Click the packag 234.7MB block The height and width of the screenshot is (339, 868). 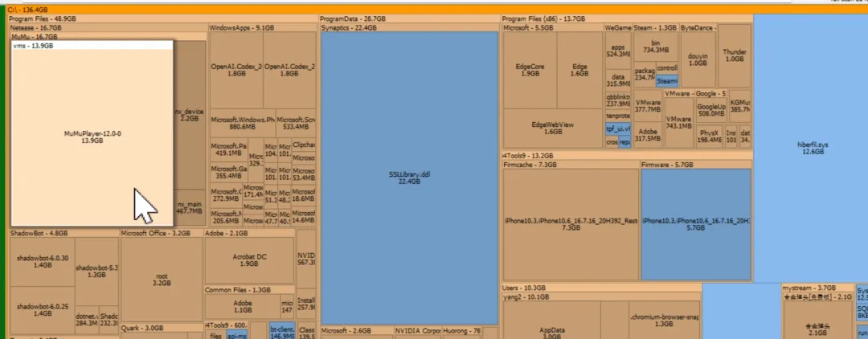pos(645,75)
